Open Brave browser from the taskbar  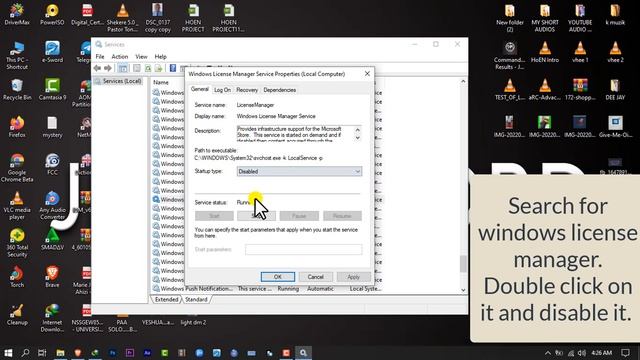tap(78, 353)
